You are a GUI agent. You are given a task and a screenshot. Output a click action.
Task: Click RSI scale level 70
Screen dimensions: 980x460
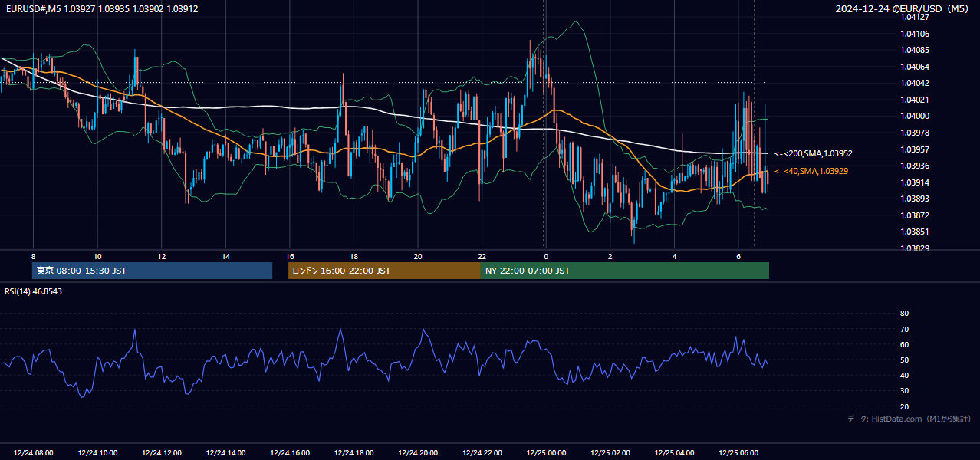[904, 329]
